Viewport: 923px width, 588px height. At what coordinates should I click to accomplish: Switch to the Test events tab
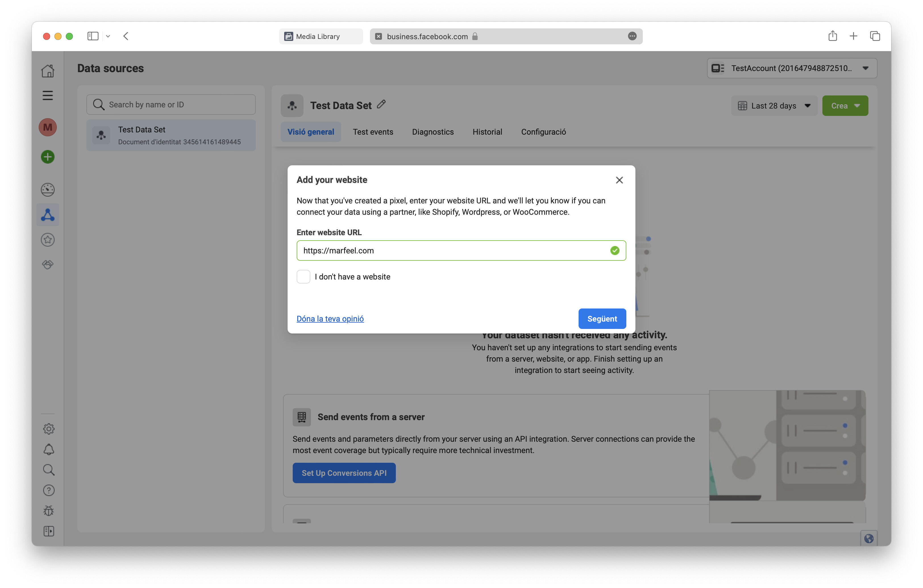coord(373,132)
